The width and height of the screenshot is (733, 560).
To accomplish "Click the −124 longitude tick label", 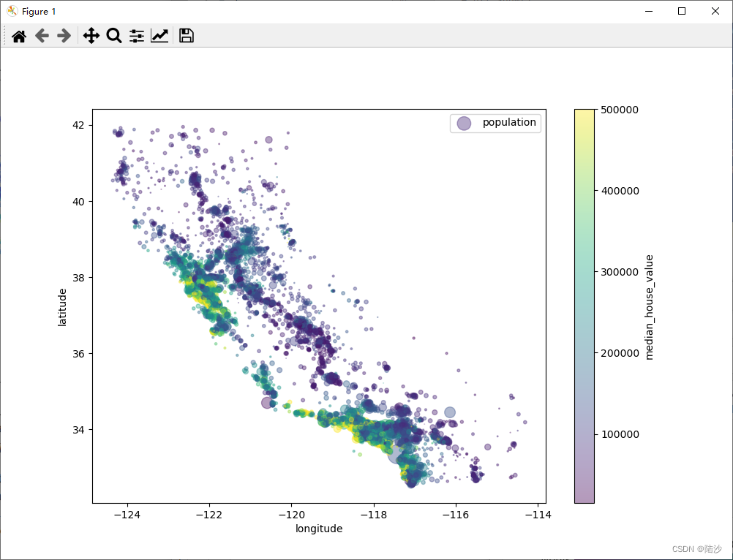I will pos(127,515).
